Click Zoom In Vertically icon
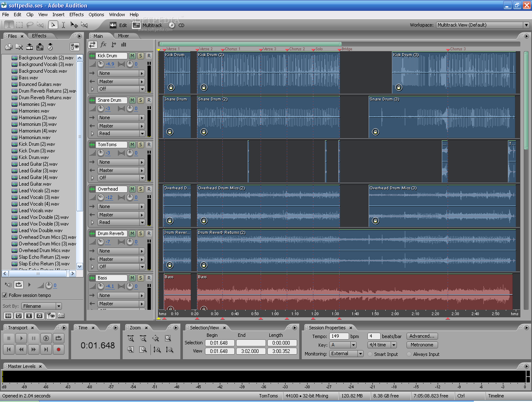The height and width of the screenshot is (402, 532). 157,350
